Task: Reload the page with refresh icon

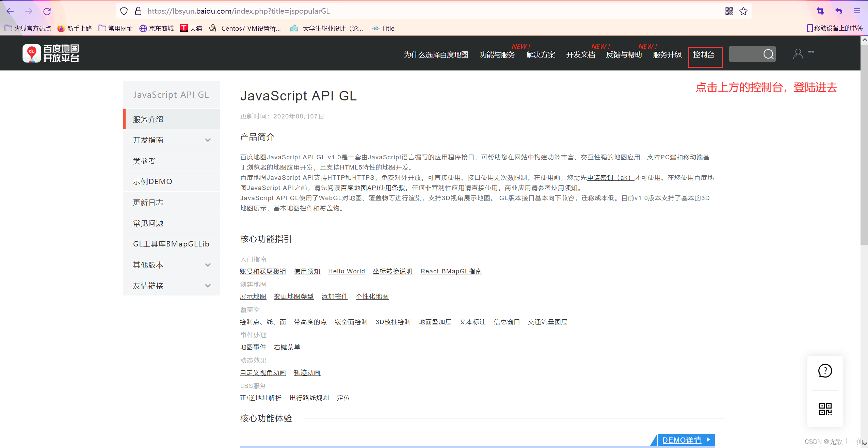Action: pos(47,11)
